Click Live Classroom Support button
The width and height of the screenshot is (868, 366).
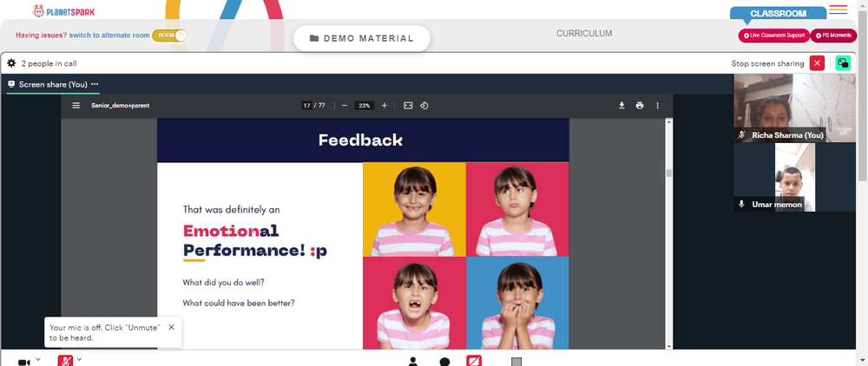774,36
